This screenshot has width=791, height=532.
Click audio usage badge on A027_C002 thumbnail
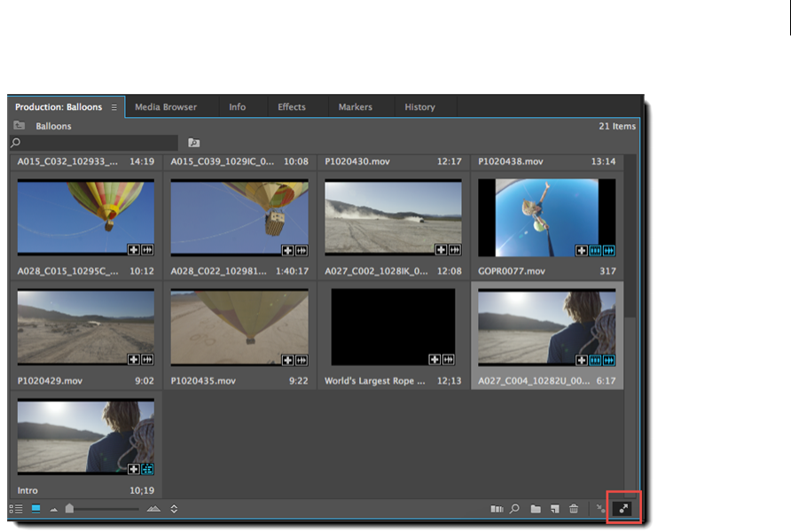pyautogui.click(x=455, y=250)
